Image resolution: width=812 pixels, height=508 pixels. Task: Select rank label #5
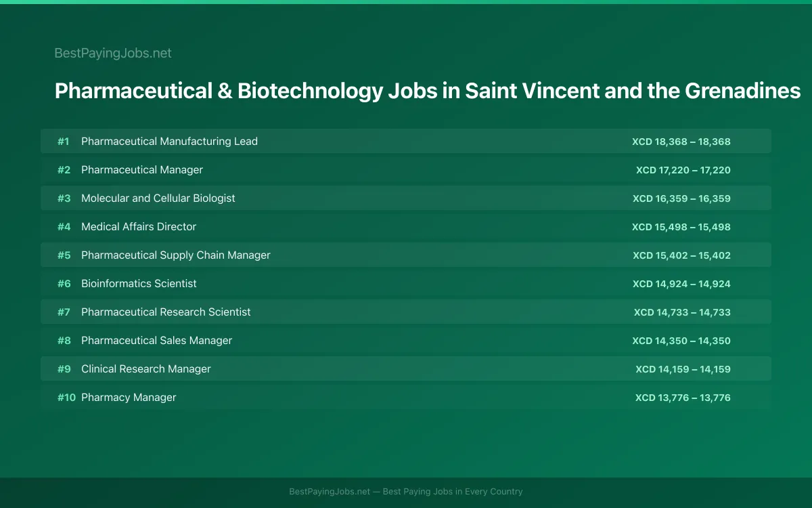coord(64,255)
